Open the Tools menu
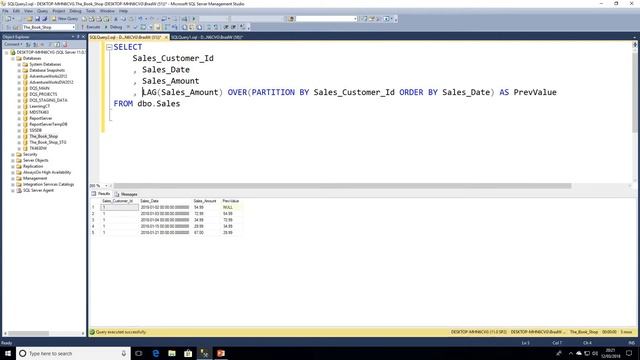Image resolution: width=640 pixels, height=360 pixels. point(91,11)
